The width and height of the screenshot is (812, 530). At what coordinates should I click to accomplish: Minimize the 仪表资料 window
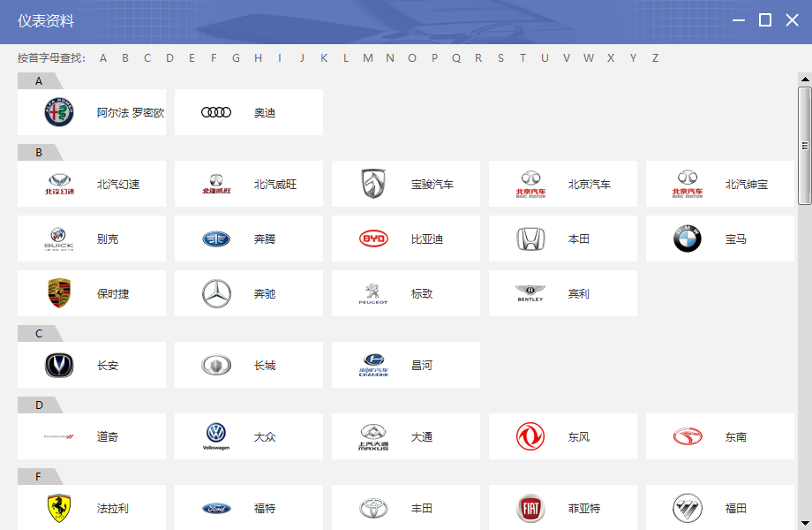click(x=739, y=20)
